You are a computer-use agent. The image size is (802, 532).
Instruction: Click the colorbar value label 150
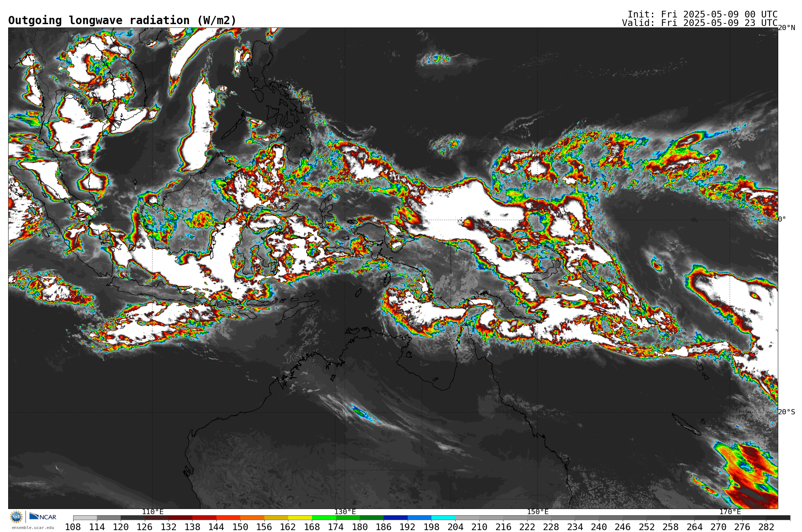pyautogui.click(x=240, y=527)
